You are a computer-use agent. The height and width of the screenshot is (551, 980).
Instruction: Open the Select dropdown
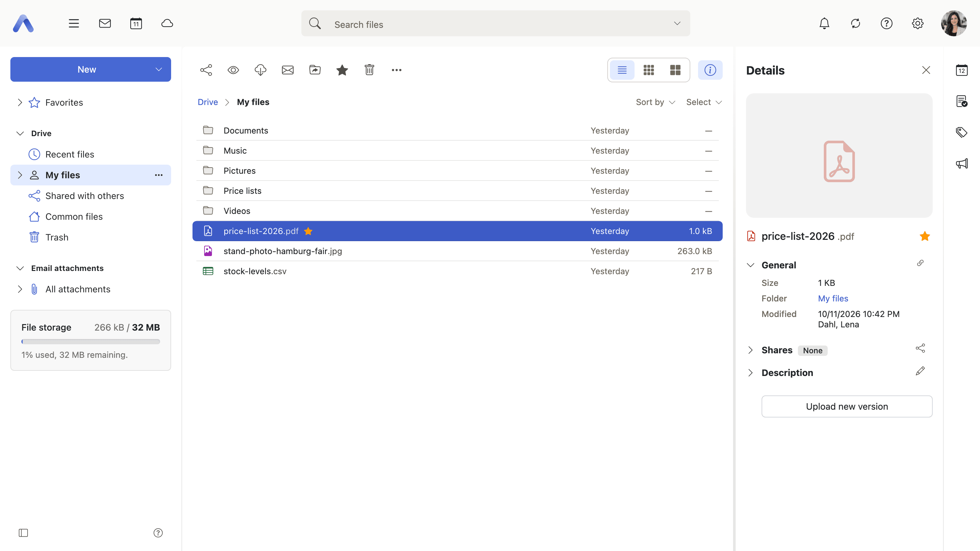(704, 102)
